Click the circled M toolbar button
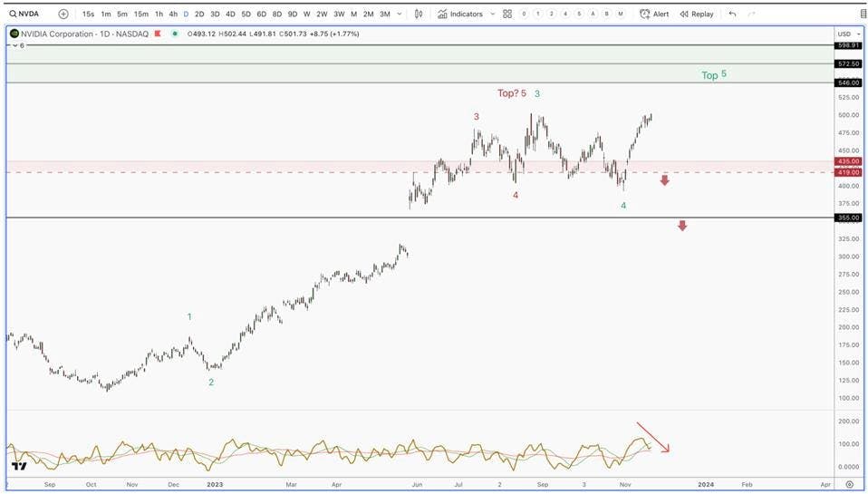The image size is (868, 494). 621,14
